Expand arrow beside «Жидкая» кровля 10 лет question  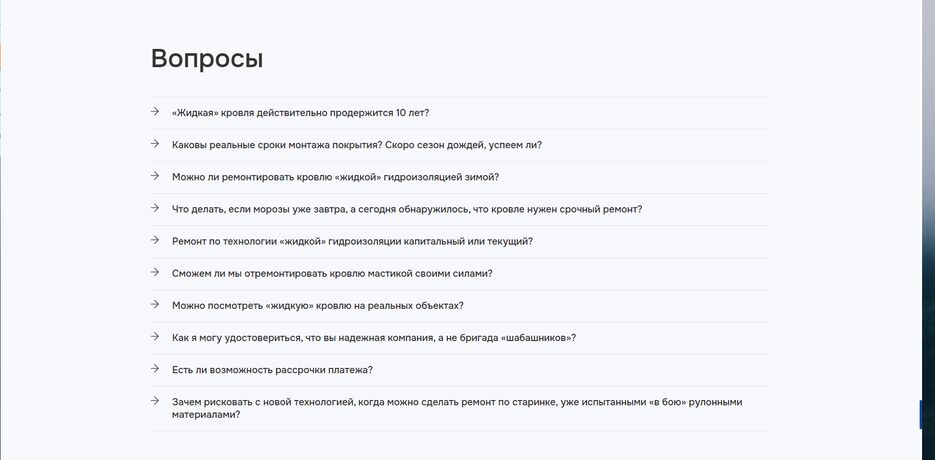(x=154, y=112)
